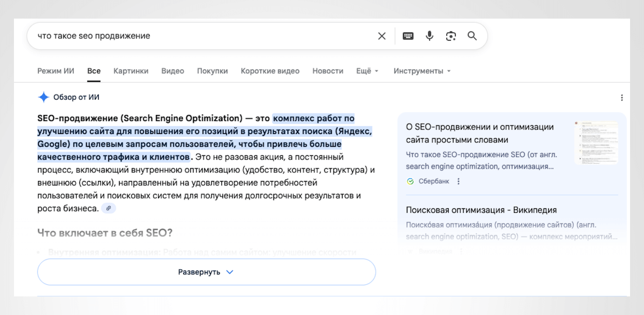
Task: Start voice search via the microphone icon
Action: (429, 35)
